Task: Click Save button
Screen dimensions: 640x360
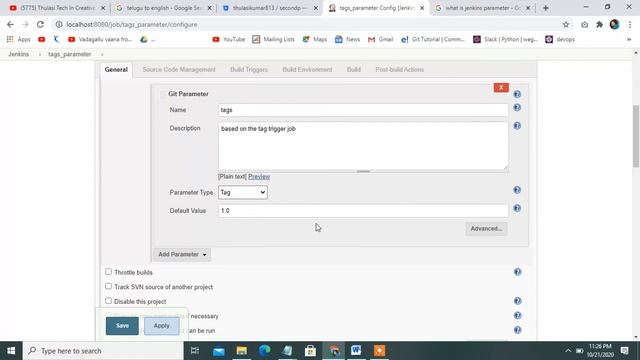Action: [x=122, y=326]
